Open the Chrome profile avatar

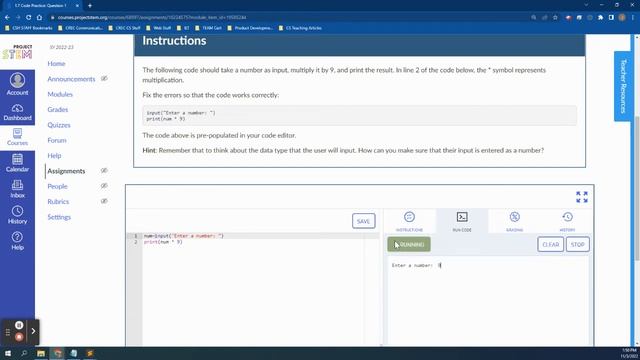tap(622, 18)
